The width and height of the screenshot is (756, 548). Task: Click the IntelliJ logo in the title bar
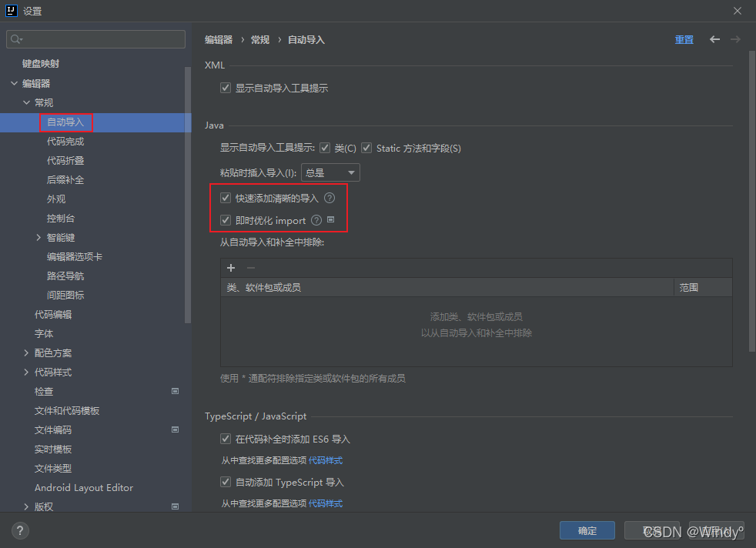point(11,11)
